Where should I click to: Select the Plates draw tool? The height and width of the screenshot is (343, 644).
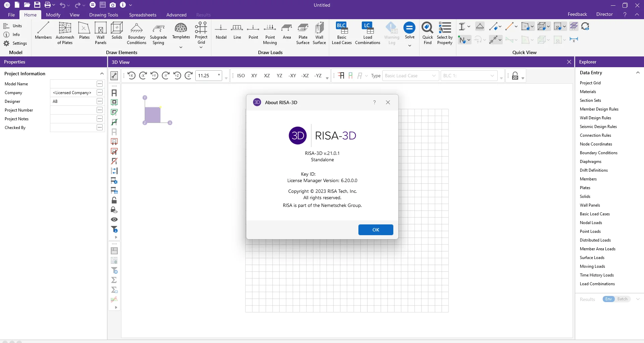pos(84,31)
